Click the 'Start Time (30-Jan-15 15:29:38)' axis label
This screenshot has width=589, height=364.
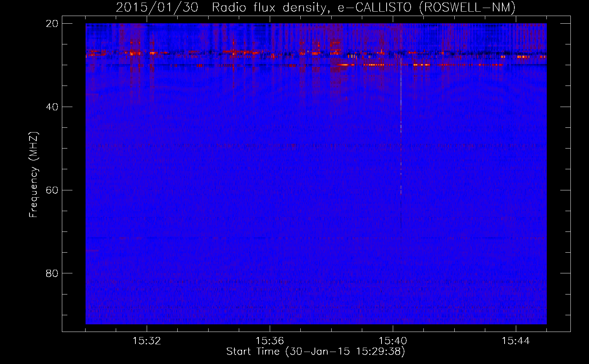point(316,352)
